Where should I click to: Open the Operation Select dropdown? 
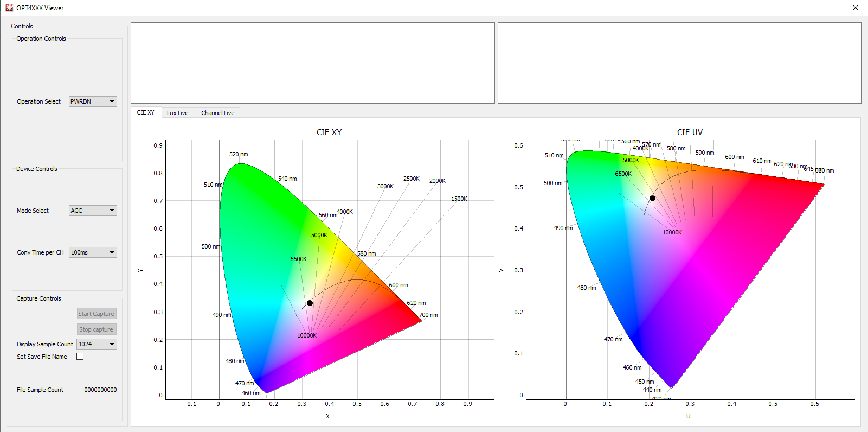[x=93, y=101]
